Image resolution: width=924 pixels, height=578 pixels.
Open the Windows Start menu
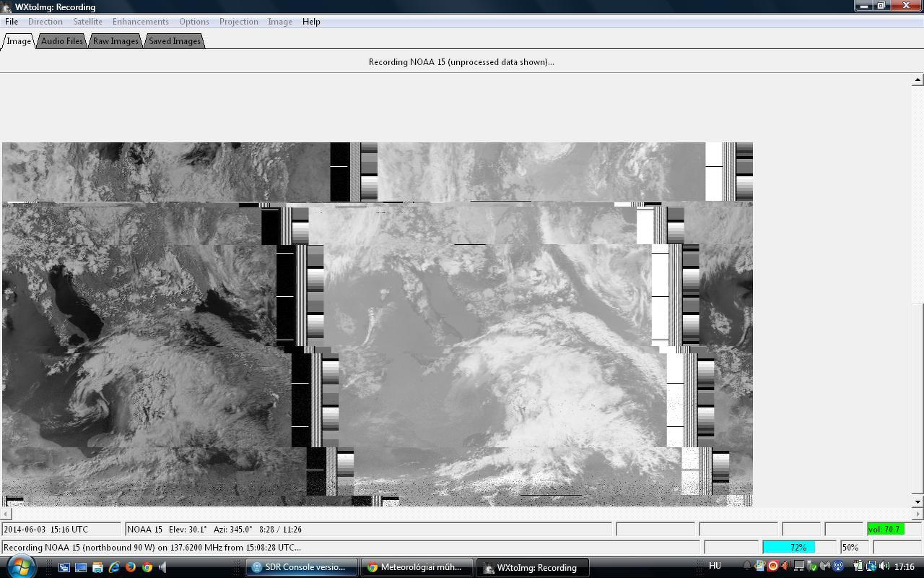coord(20,566)
